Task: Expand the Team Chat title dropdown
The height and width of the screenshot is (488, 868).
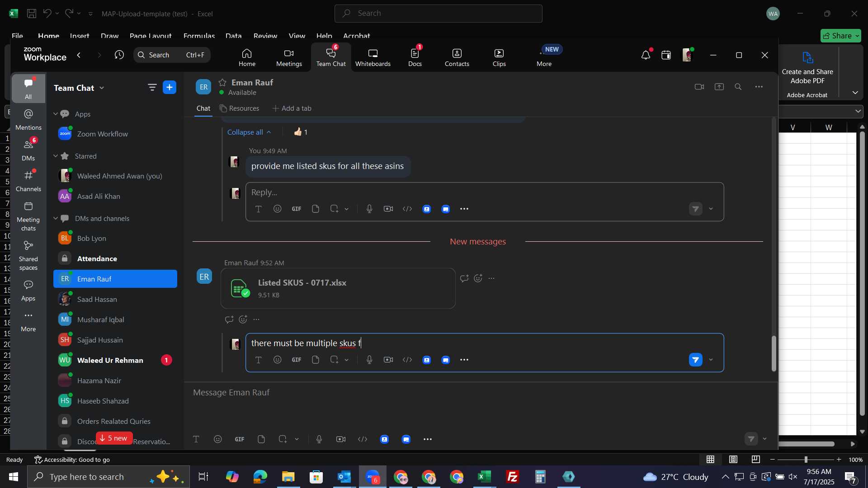Action: (102, 88)
